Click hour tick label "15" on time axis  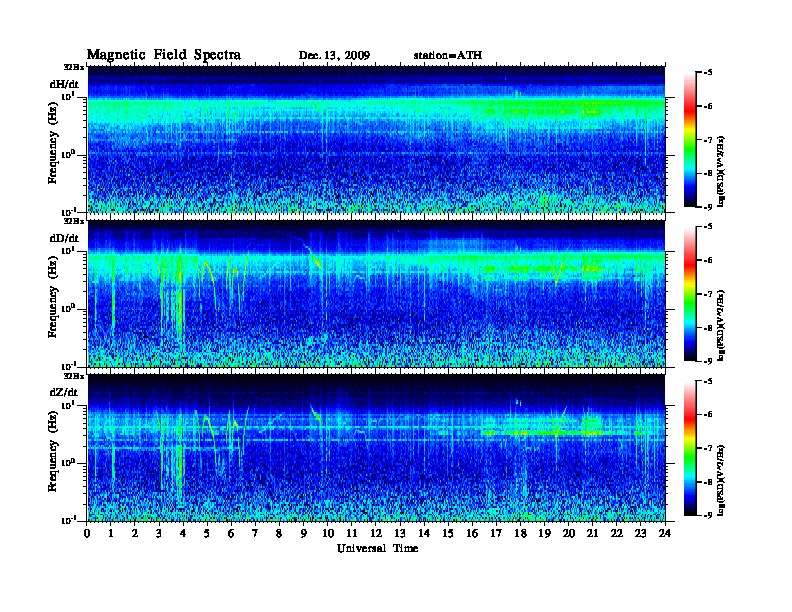click(x=448, y=534)
